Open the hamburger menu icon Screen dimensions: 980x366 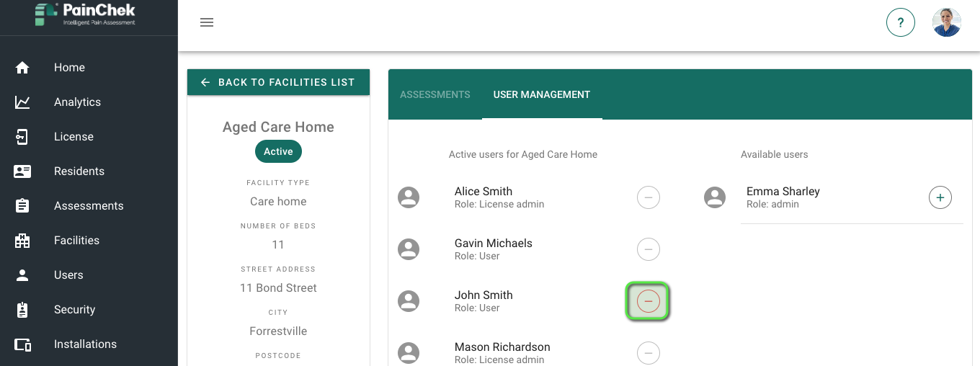coord(207,22)
